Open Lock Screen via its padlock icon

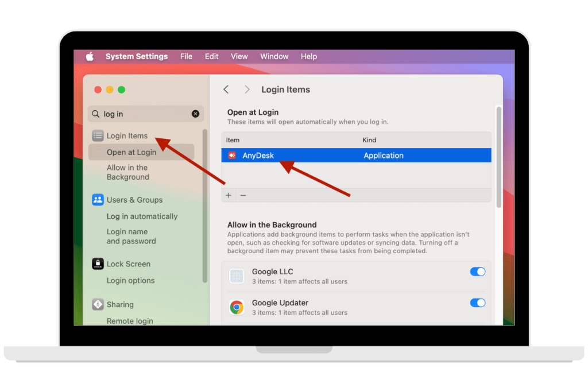96,263
